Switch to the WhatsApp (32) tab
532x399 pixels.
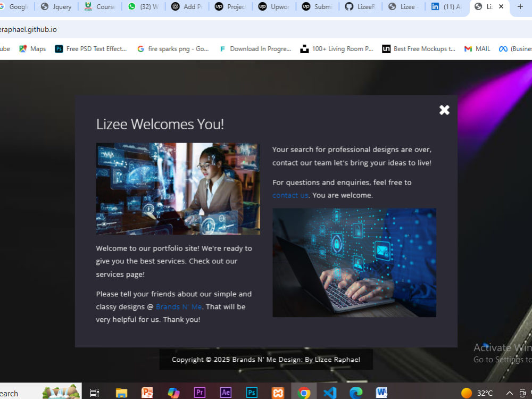click(x=143, y=7)
